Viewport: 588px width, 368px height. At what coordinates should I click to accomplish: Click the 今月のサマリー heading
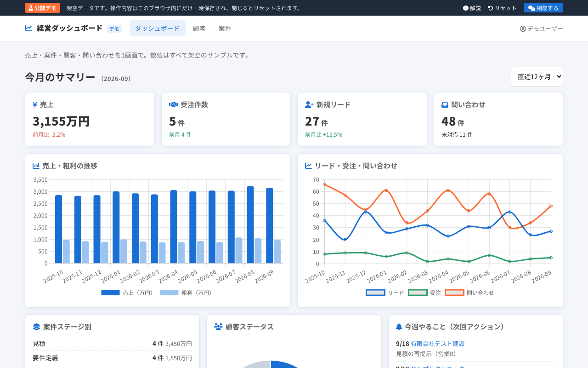tap(60, 77)
